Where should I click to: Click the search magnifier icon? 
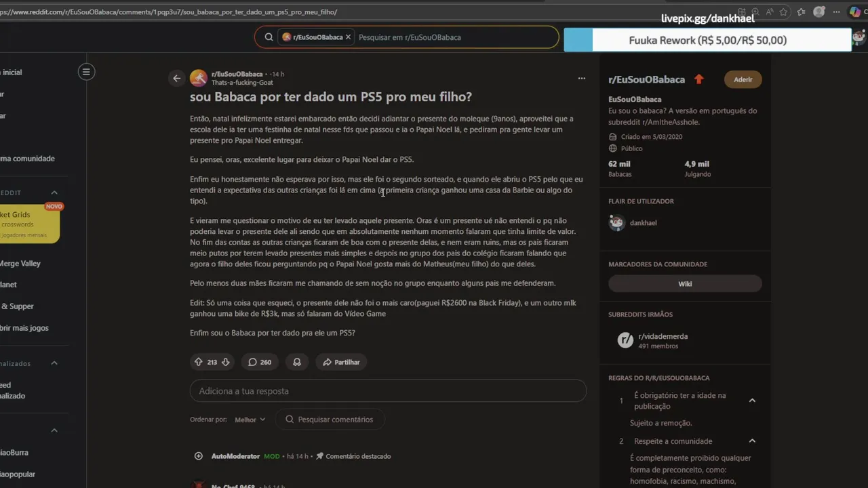[x=269, y=37]
